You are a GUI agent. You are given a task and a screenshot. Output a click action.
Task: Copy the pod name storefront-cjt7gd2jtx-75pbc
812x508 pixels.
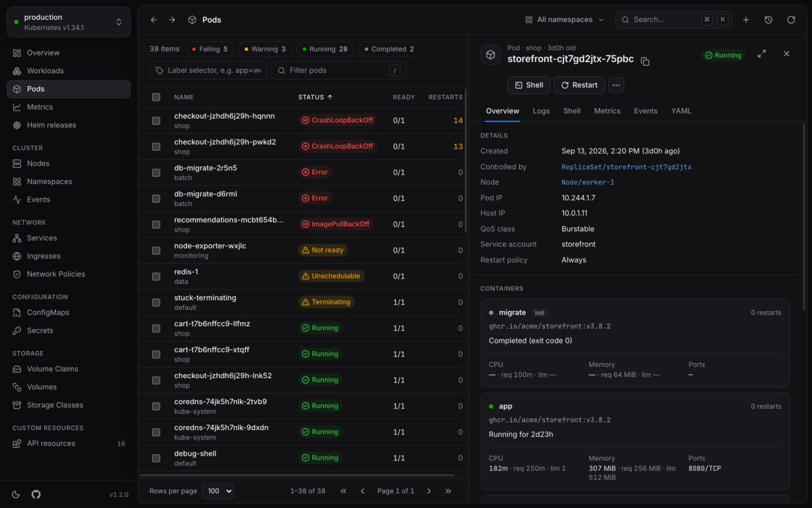point(645,62)
